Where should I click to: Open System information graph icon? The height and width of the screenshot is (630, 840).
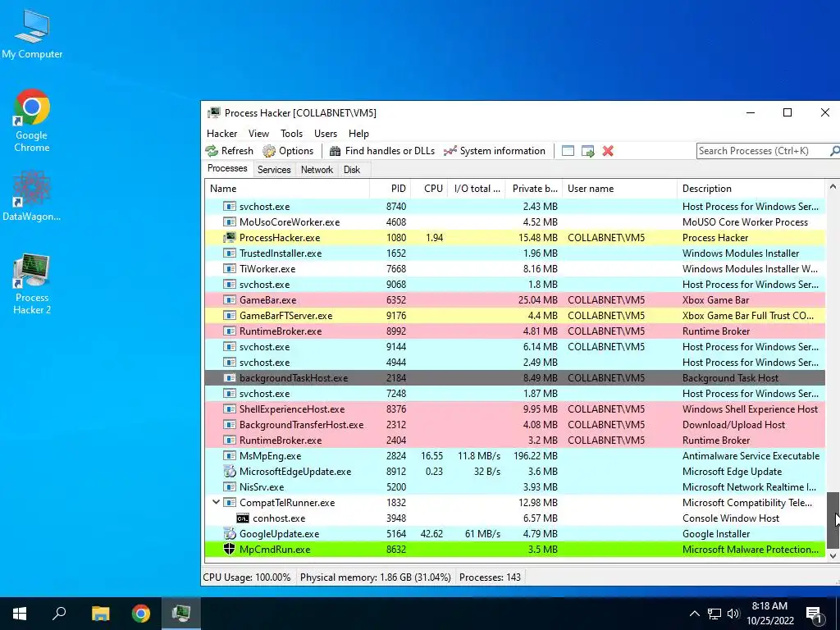click(x=450, y=151)
